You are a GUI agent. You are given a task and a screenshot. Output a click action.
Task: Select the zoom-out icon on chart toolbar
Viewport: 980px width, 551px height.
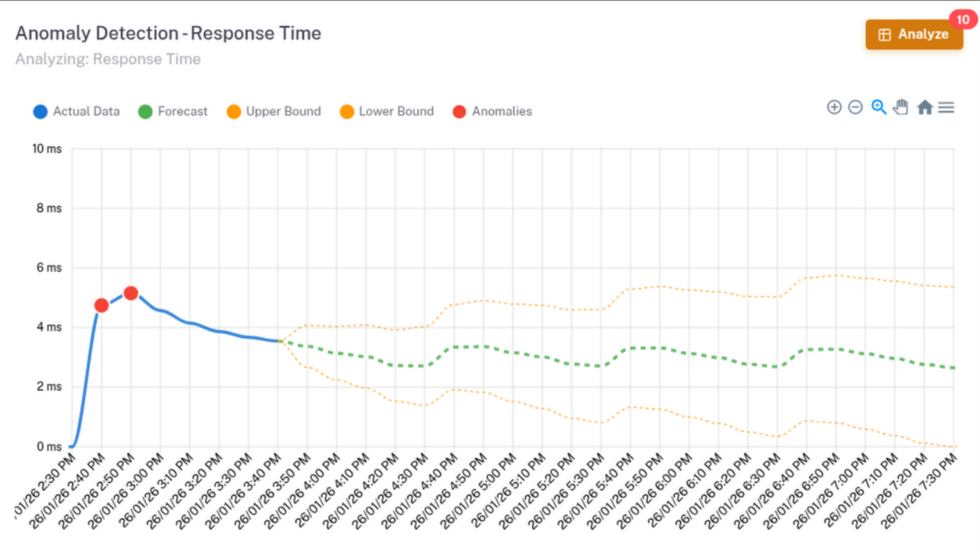[856, 106]
